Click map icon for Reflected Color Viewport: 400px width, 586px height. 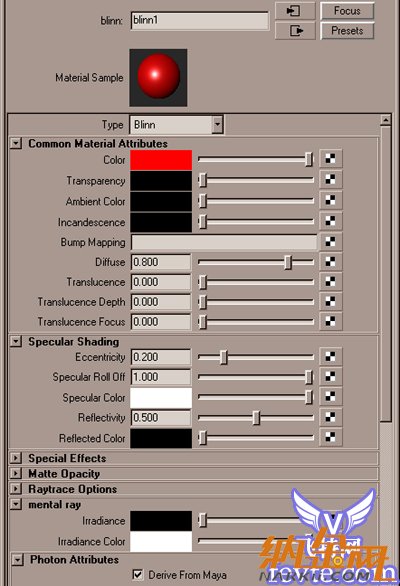pyautogui.click(x=330, y=437)
